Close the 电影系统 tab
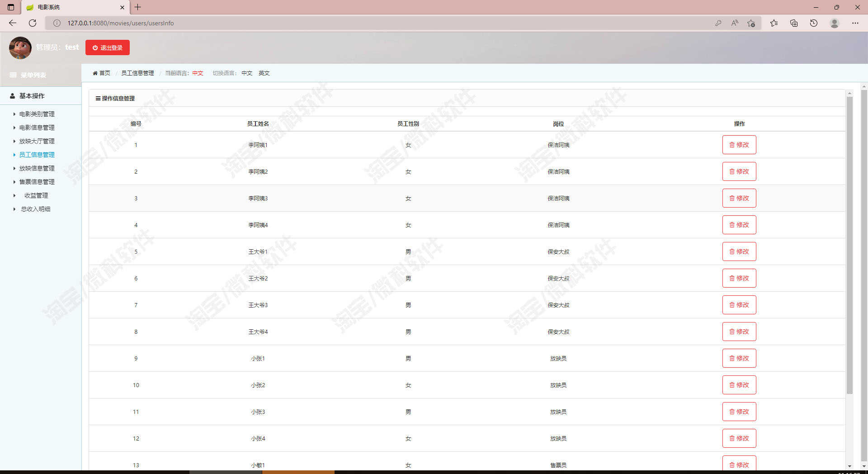 (122, 7)
